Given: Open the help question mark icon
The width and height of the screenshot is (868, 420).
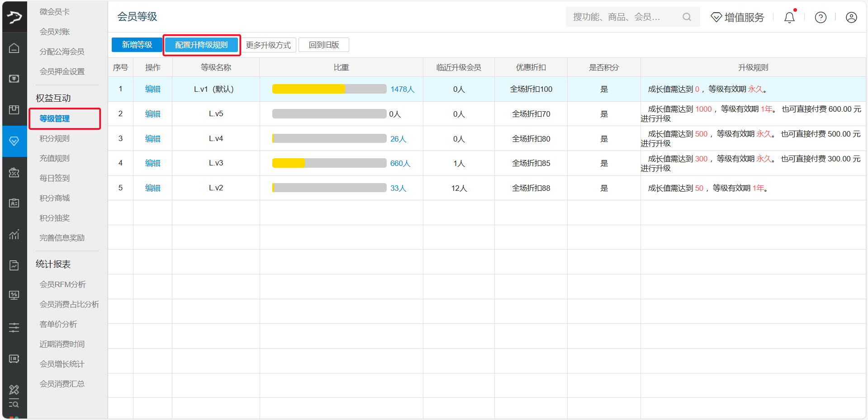Looking at the screenshot, I should click(821, 17).
